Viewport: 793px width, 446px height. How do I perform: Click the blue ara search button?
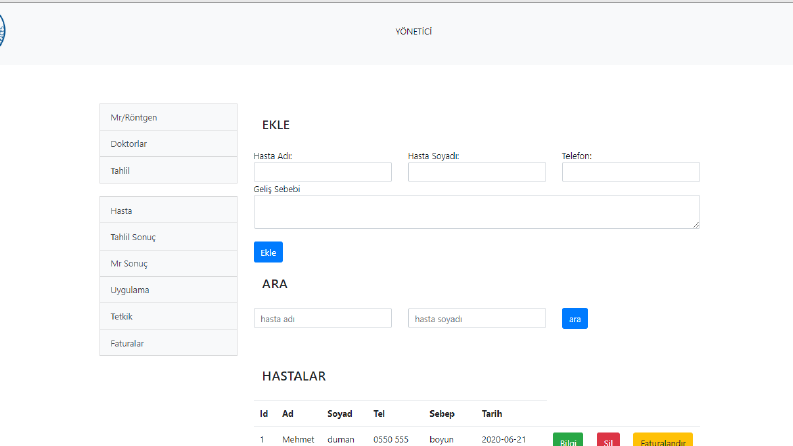tap(575, 319)
